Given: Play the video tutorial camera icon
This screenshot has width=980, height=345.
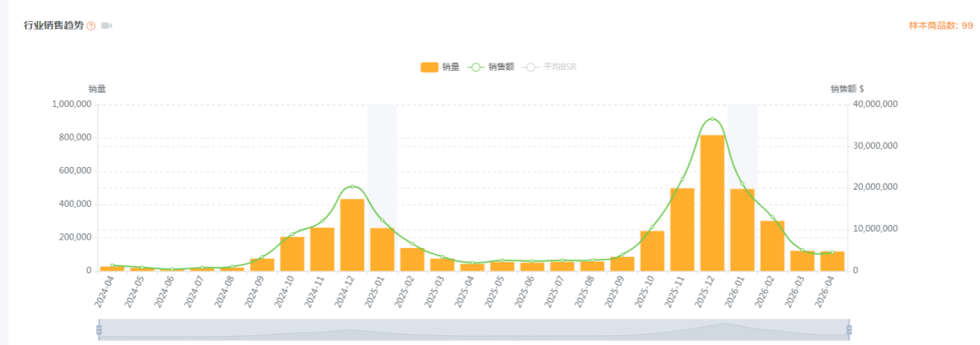Looking at the screenshot, I should 106,25.
